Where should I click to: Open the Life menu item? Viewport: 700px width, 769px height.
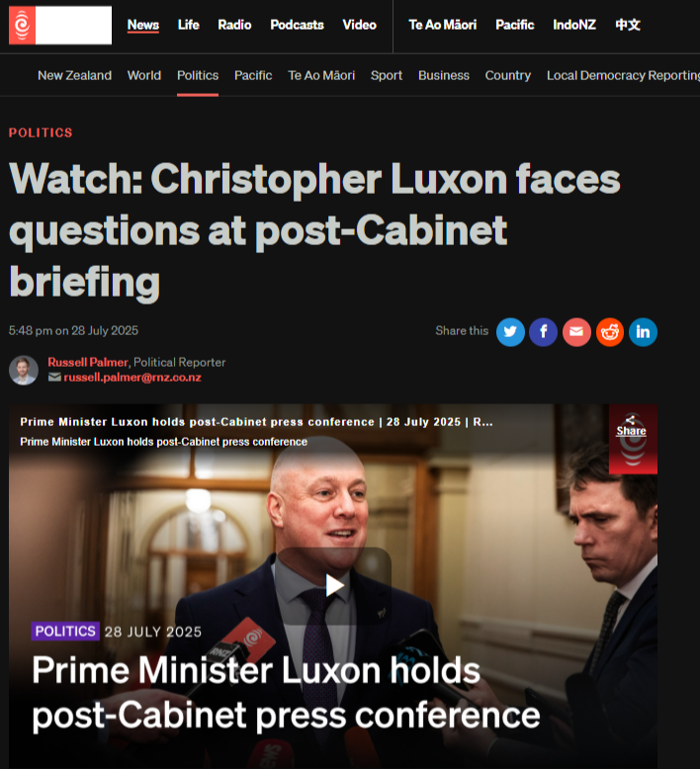click(189, 25)
